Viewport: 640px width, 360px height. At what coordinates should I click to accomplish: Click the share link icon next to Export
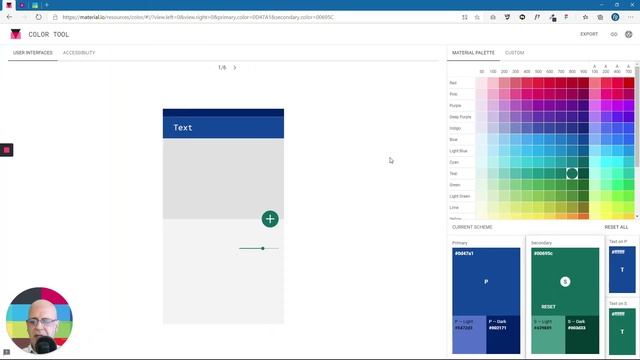click(613, 34)
